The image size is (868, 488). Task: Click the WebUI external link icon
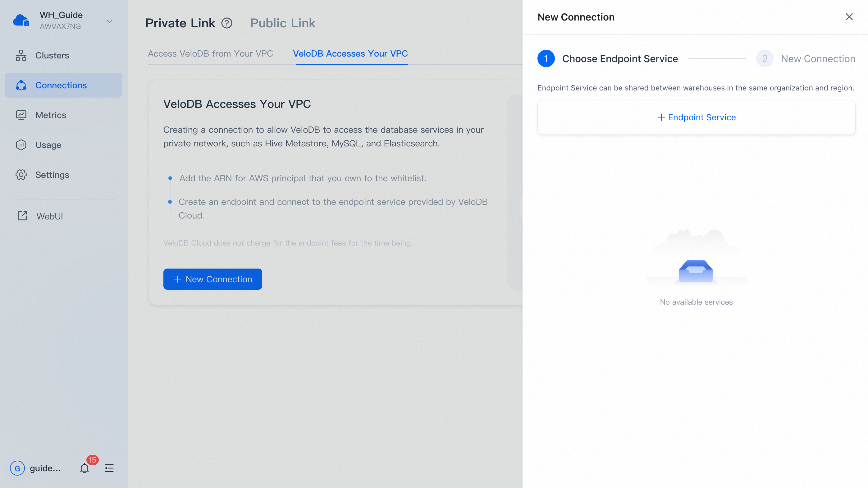[x=22, y=216]
